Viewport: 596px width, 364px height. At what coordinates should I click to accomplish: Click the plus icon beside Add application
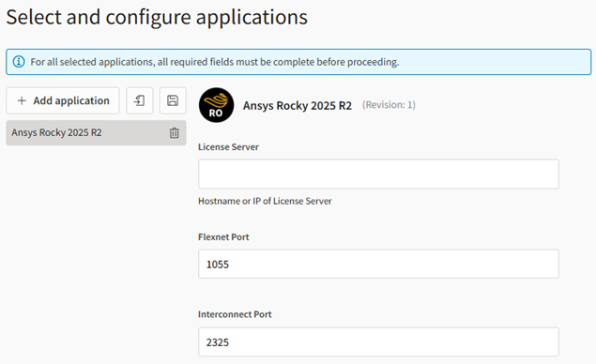point(22,100)
